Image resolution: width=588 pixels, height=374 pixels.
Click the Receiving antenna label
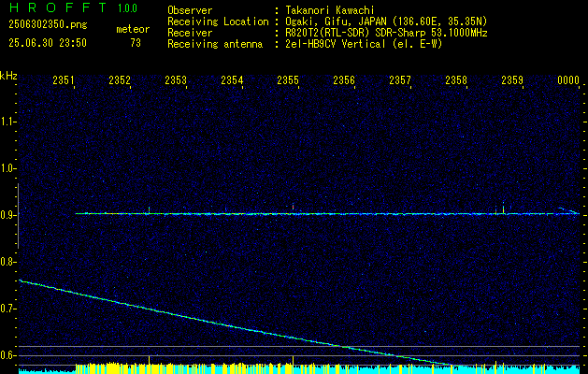coord(215,44)
